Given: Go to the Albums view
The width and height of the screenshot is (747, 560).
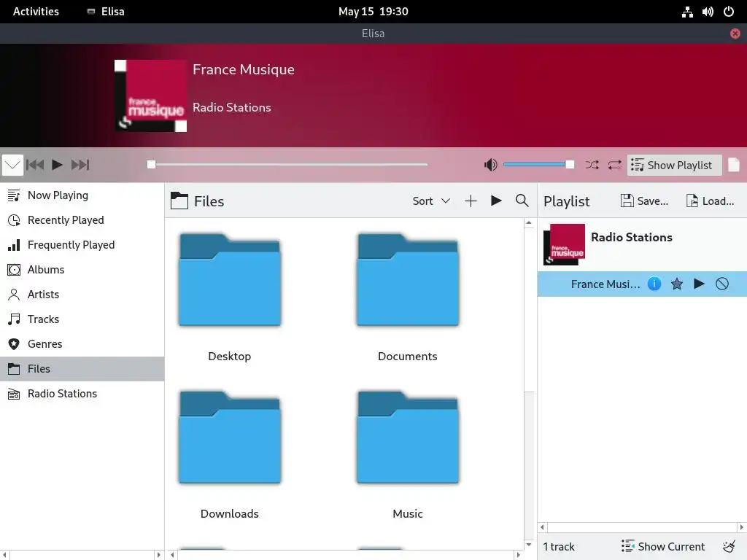Looking at the screenshot, I should [x=82, y=270].
